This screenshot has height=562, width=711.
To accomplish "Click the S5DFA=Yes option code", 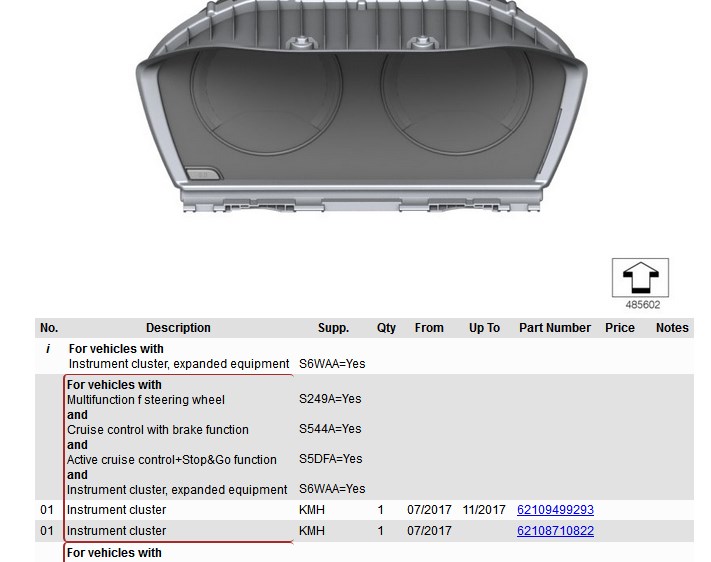I will 331,459.
